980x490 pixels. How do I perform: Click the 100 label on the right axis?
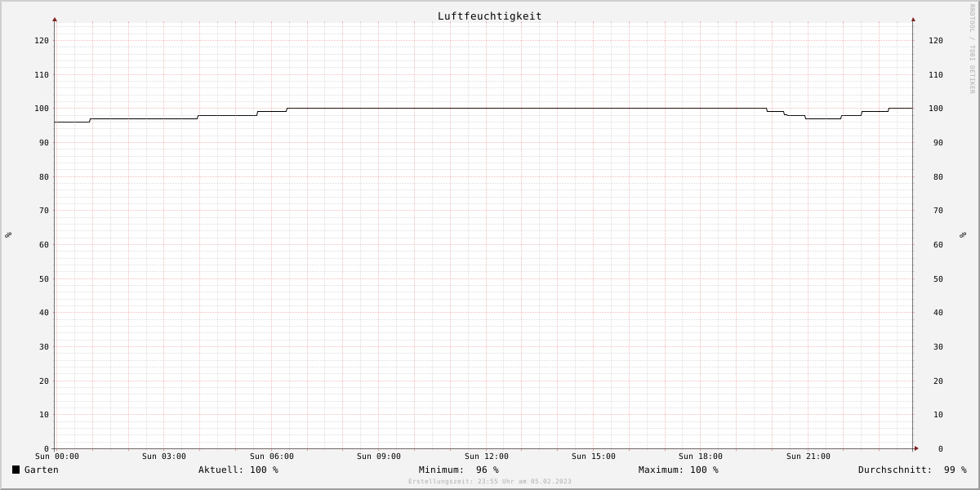[x=936, y=109]
